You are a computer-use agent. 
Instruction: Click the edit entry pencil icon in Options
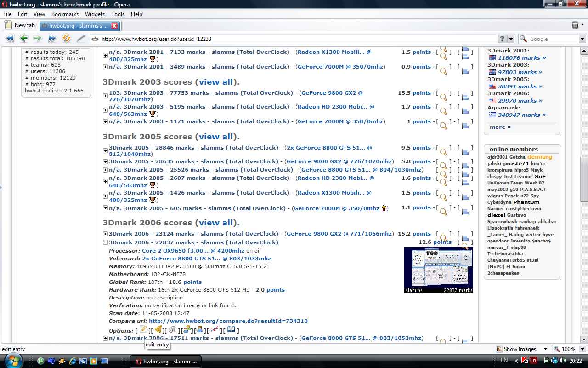point(143,329)
